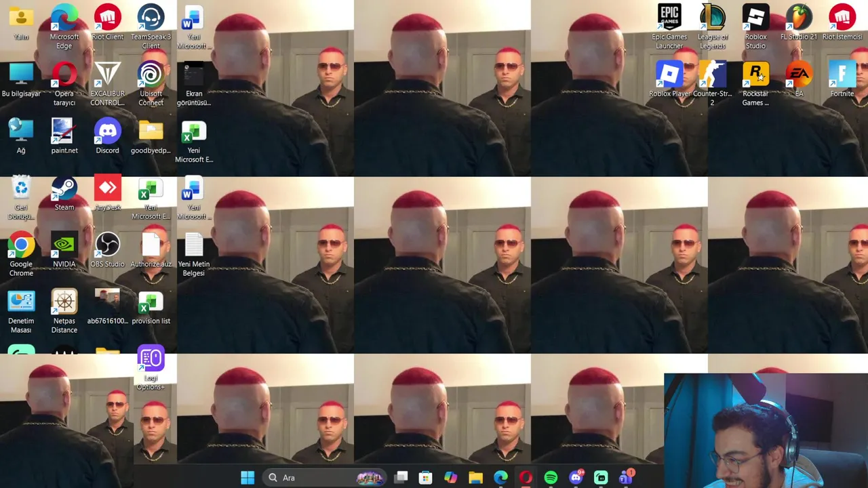The image size is (868, 488).
Task: Launch Fortnite from the desktop
Action: [842, 79]
